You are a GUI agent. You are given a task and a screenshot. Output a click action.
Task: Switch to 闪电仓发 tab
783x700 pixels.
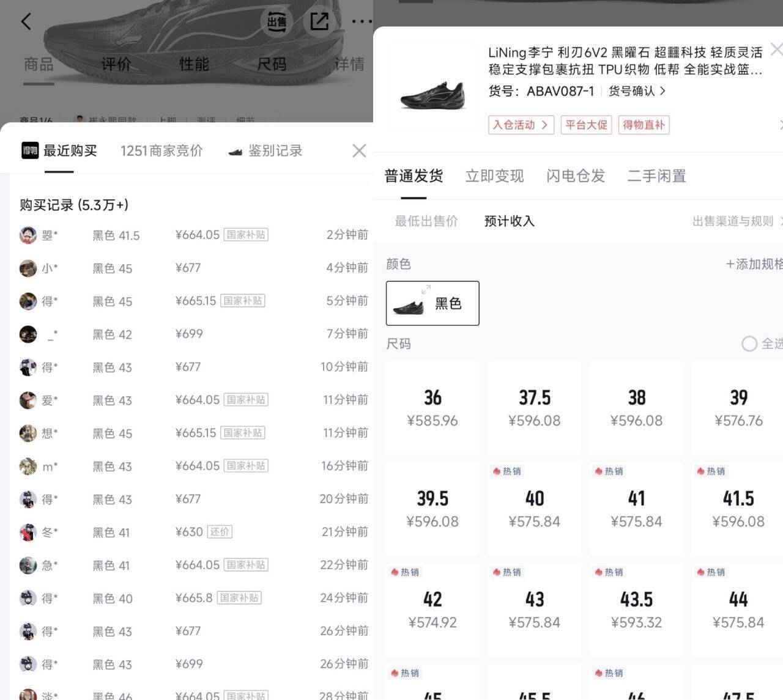tap(576, 176)
